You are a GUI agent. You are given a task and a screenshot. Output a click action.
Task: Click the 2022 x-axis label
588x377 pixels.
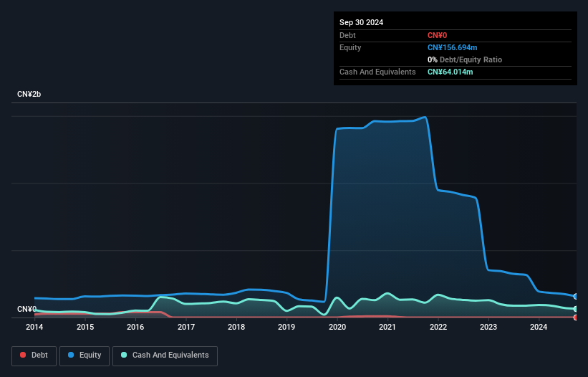click(438, 327)
